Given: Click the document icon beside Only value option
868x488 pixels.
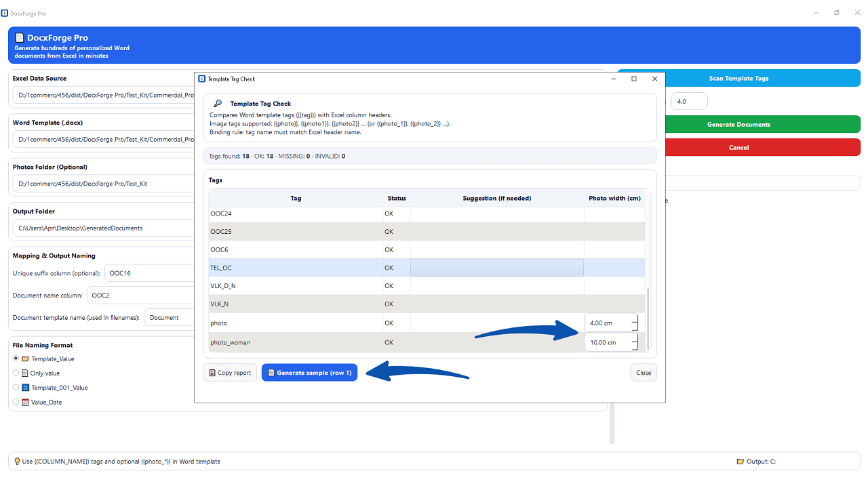Looking at the screenshot, I should click(x=25, y=373).
